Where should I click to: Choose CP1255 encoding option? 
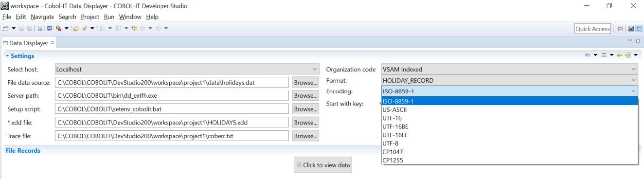click(x=509, y=160)
